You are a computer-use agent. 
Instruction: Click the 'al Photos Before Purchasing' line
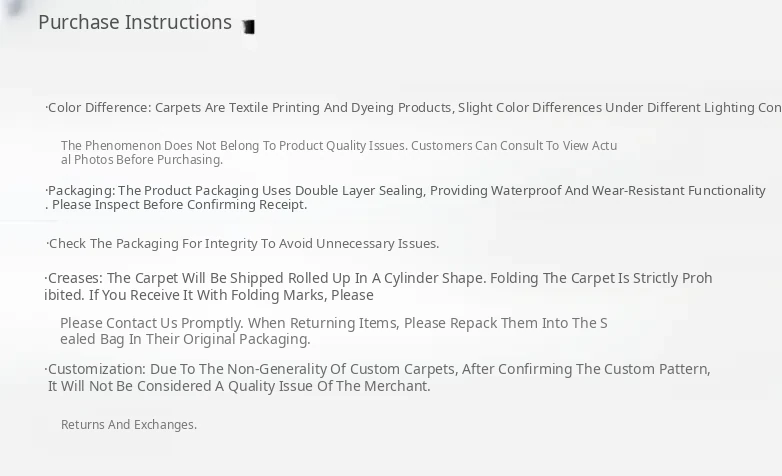click(x=142, y=160)
